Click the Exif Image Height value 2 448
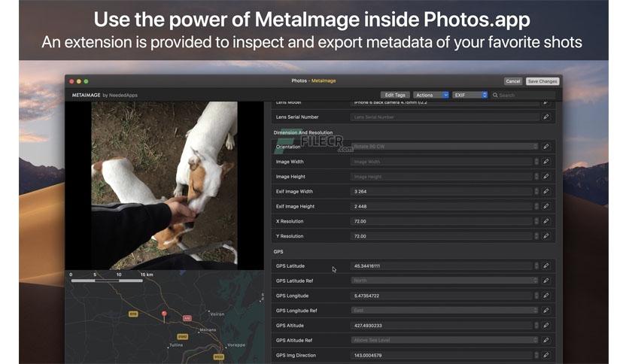Image resolution: width=629 pixels, height=364 pixels. pos(360,207)
